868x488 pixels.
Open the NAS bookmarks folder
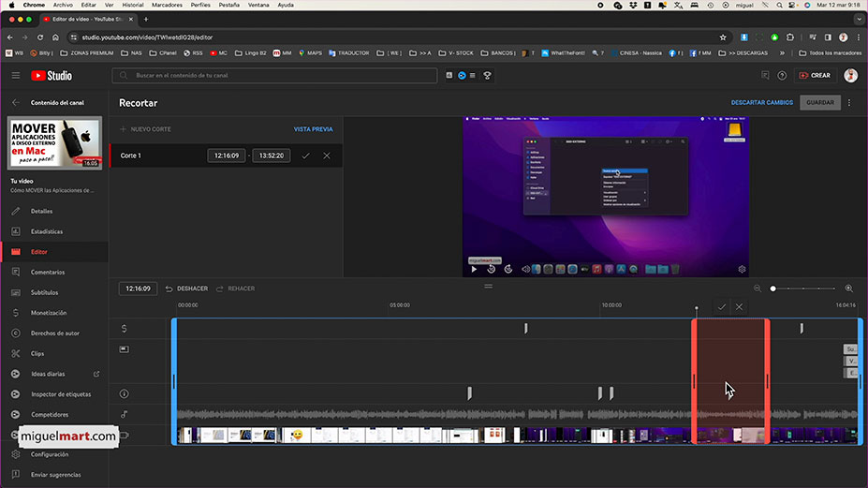132,53
